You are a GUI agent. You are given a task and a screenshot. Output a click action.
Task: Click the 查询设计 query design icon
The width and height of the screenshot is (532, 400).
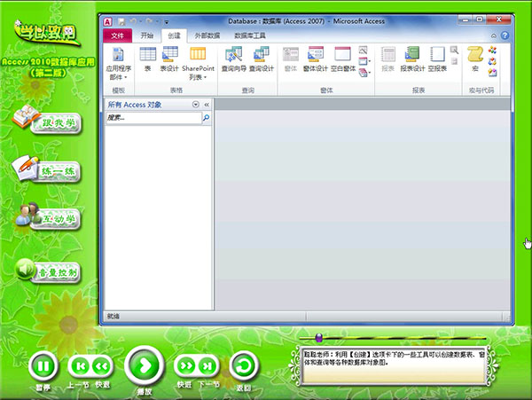[x=262, y=59]
